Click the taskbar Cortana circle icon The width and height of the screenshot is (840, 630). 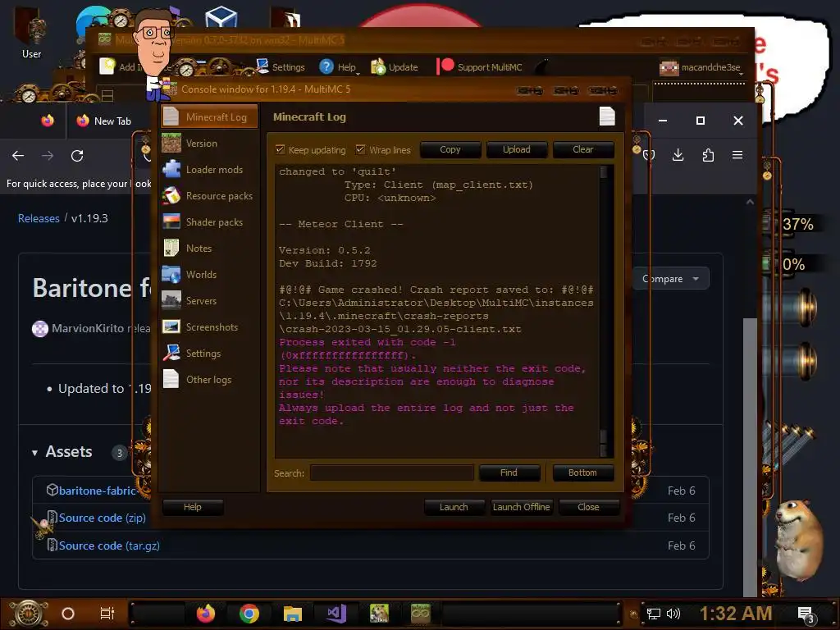(x=68, y=614)
